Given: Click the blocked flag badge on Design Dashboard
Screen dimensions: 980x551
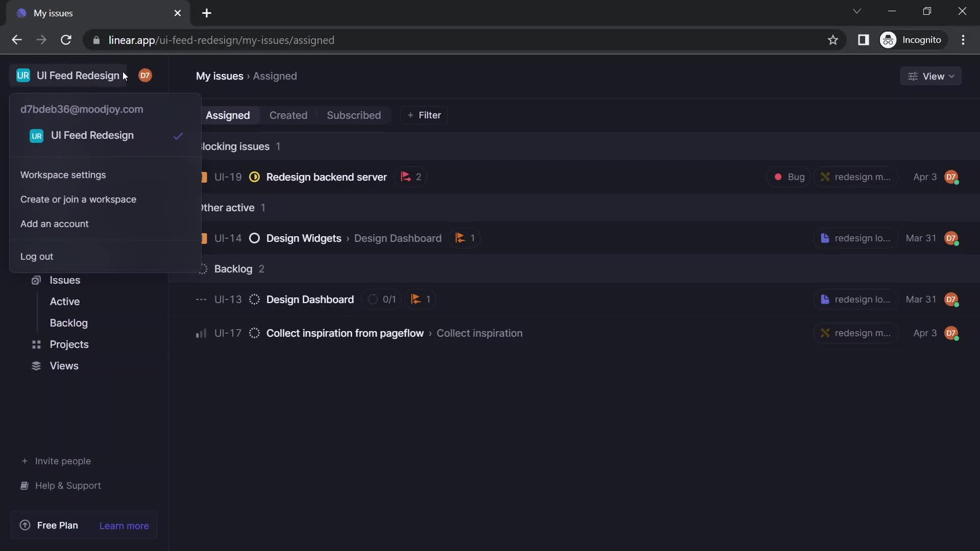Looking at the screenshot, I should (421, 299).
